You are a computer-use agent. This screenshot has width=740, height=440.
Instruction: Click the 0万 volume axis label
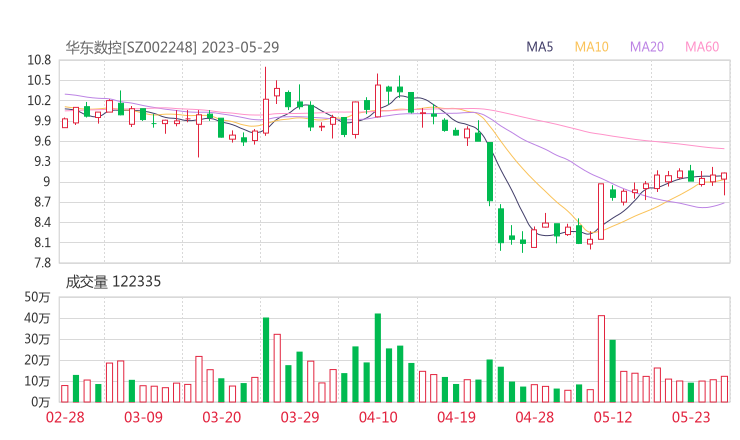coord(40,402)
